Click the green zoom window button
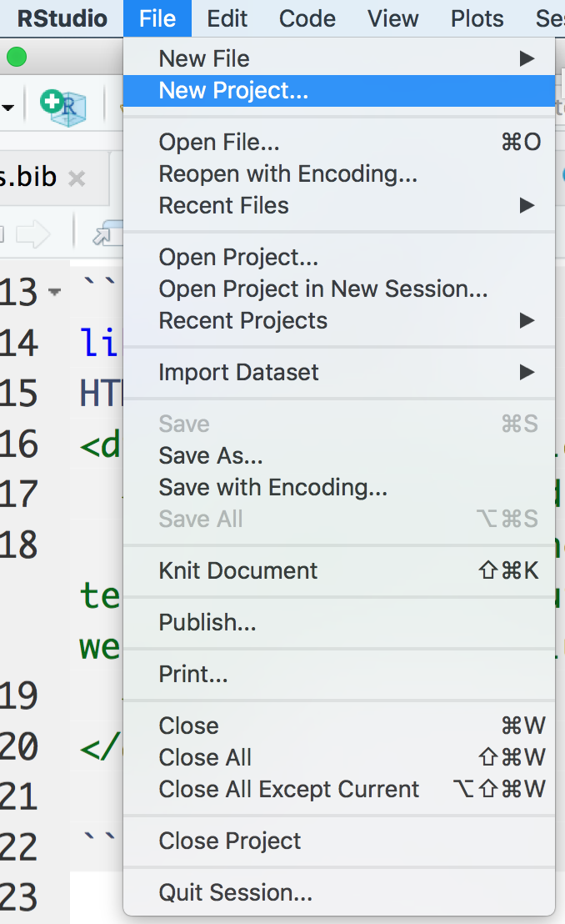This screenshot has width=565, height=924. coord(17,57)
